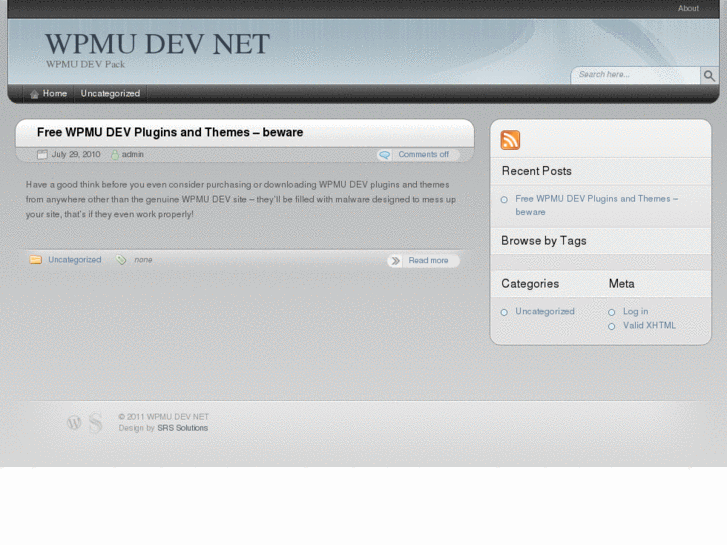Click the author icon next to admin
Image resolution: width=727 pixels, height=545 pixels.
click(x=115, y=155)
